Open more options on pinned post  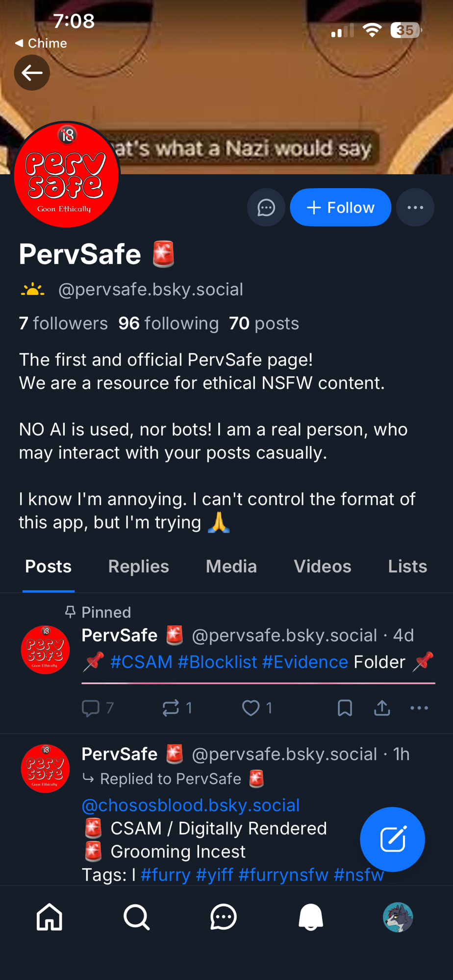(x=419, y=708)
